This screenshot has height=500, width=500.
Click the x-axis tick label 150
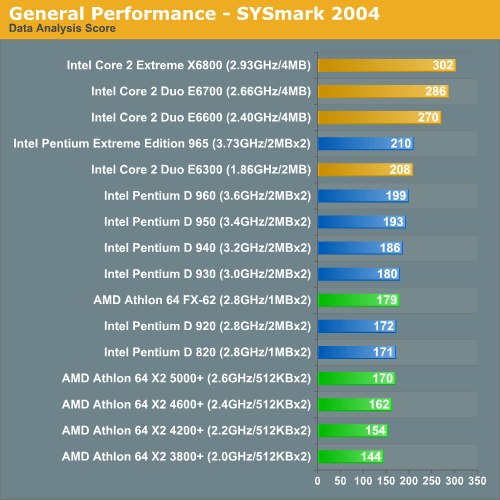(x=386, y=481)
